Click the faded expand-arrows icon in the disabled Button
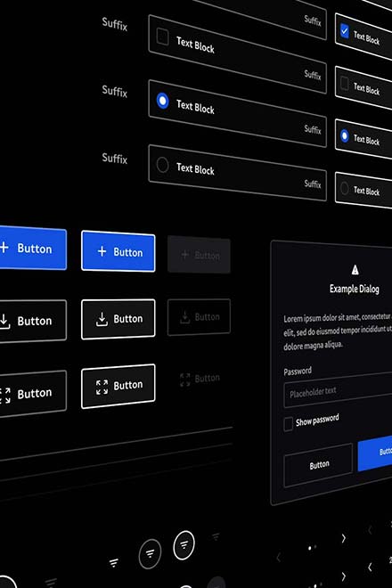The width and height of the screenshot is (392, 588). 185,380
